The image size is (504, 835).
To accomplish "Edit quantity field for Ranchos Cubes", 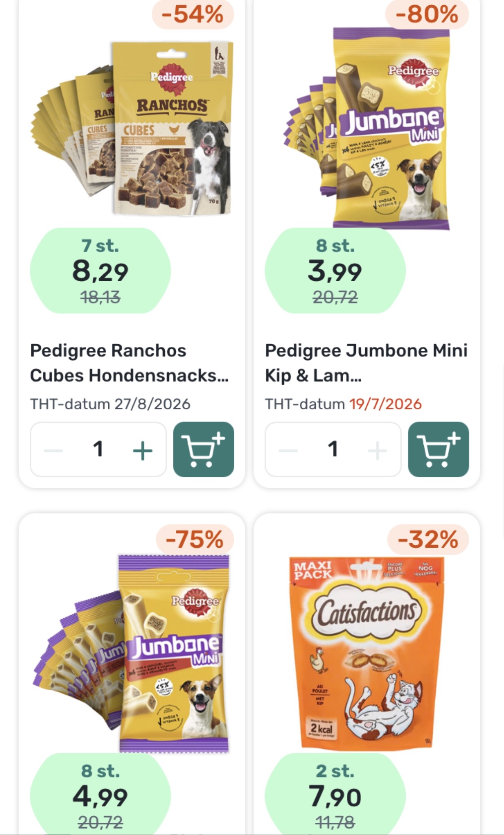I will coord(98,449).
